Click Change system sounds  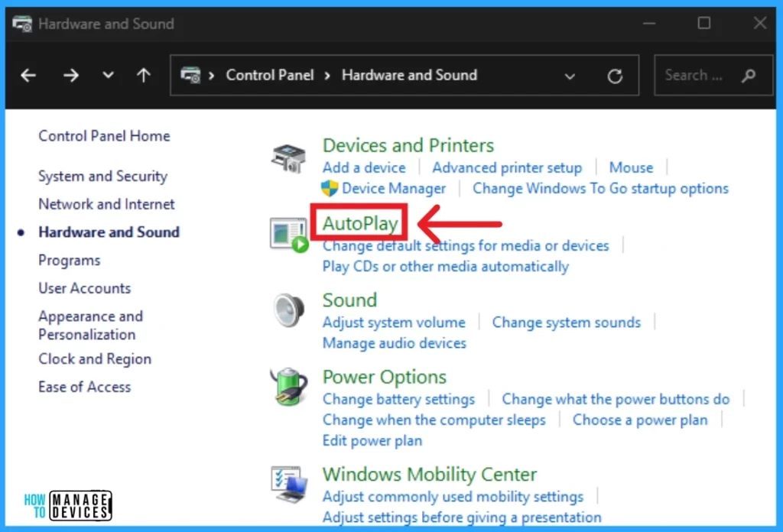tap(567, 323)
